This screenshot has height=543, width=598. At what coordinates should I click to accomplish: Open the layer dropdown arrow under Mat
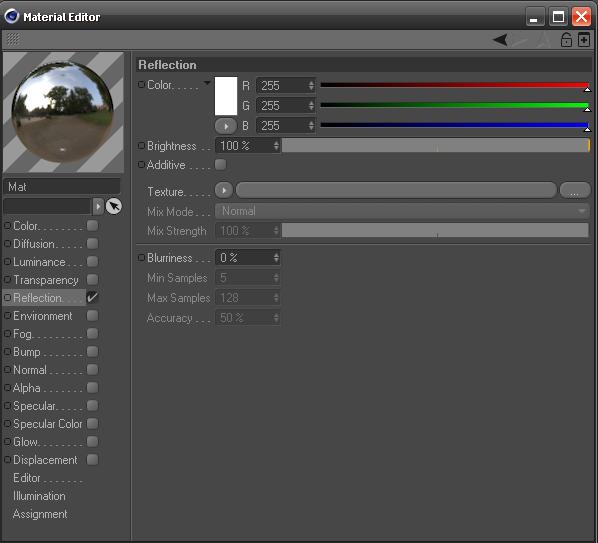point(98,206)
